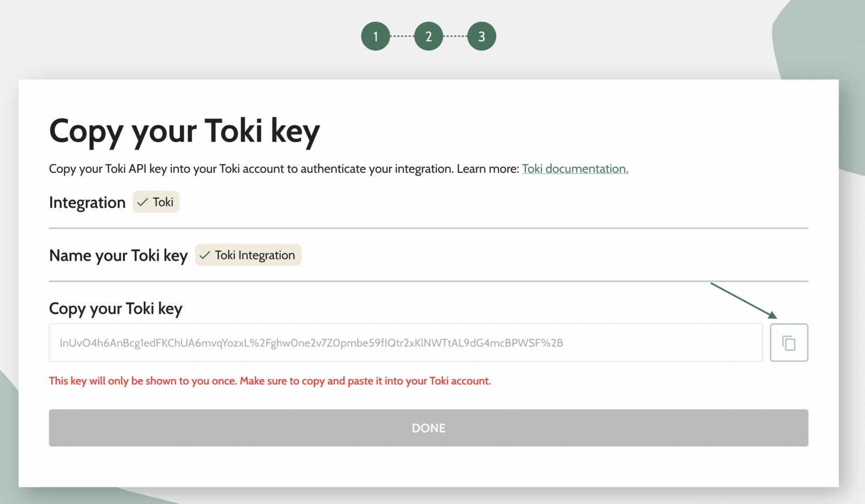Click the green arrow pointing to copy button

pyautogui.click(x=744, y=300)
